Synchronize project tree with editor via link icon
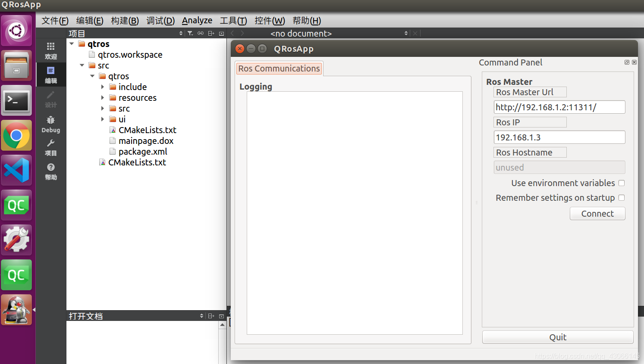This screenshot has height=364, width=644. coord(200,33)
